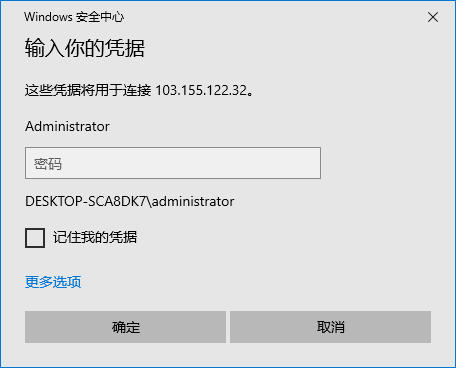
Task: Open the 更多选项 link
Action: pyautogui.click(x=53, y=282)
